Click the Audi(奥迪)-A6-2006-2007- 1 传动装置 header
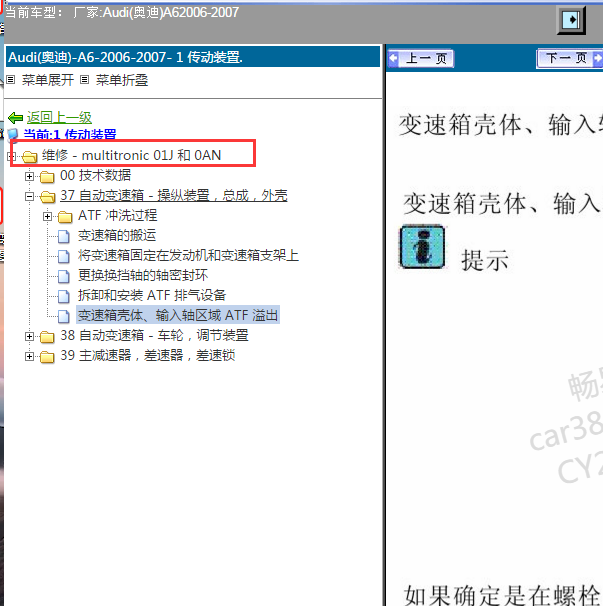The image size is (603, 606). click(x=193, y=57)
